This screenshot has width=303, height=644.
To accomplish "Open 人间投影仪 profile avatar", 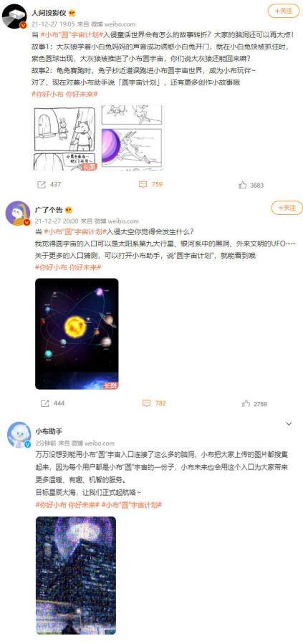I will tap(16, 16).
